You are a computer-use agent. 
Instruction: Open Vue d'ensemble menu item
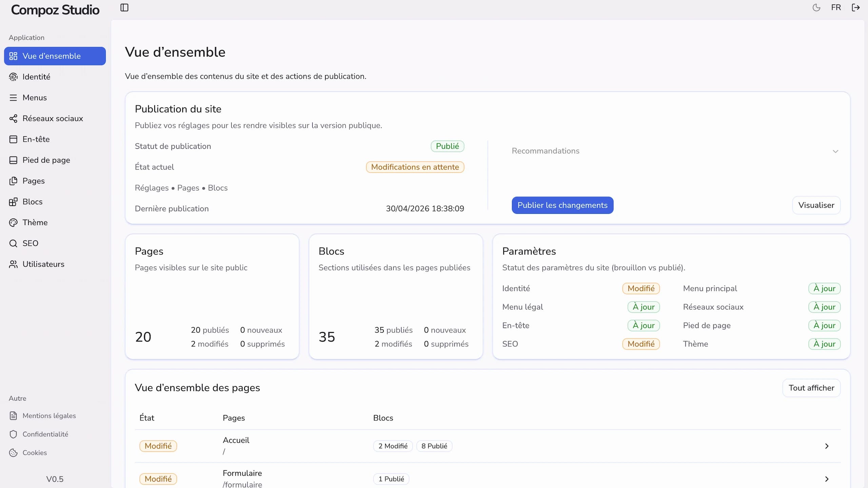click(55, 56)
